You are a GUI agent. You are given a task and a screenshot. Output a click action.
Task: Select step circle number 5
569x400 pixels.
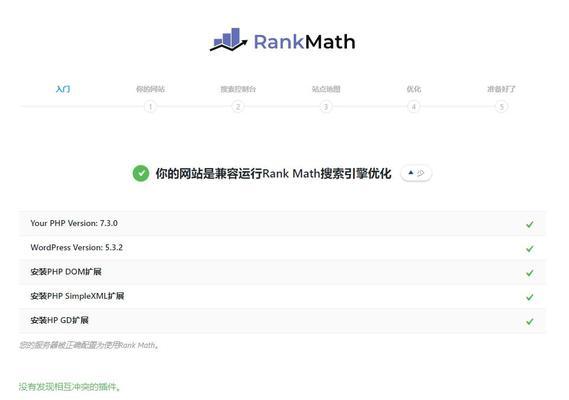(x=502, y=107)
